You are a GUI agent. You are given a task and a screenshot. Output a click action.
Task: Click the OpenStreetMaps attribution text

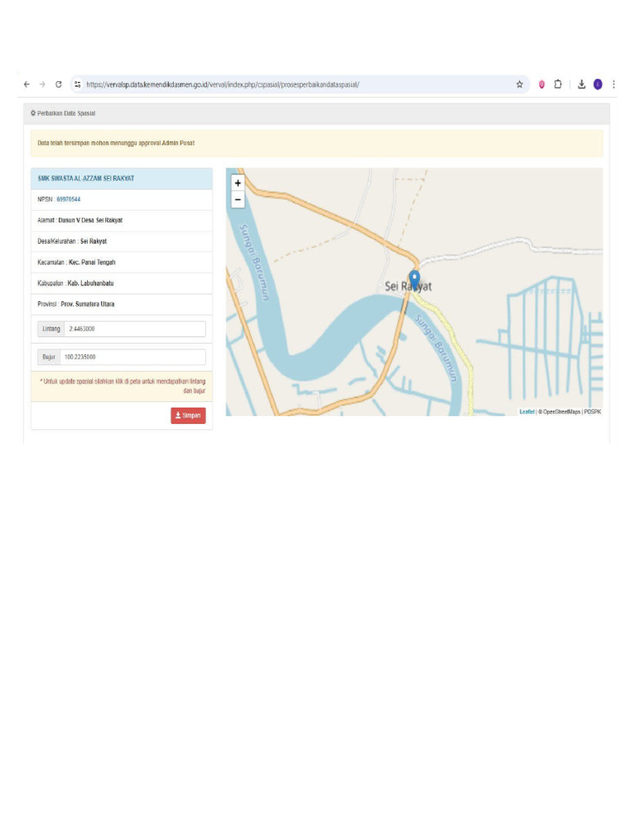[x=561, y=412]
